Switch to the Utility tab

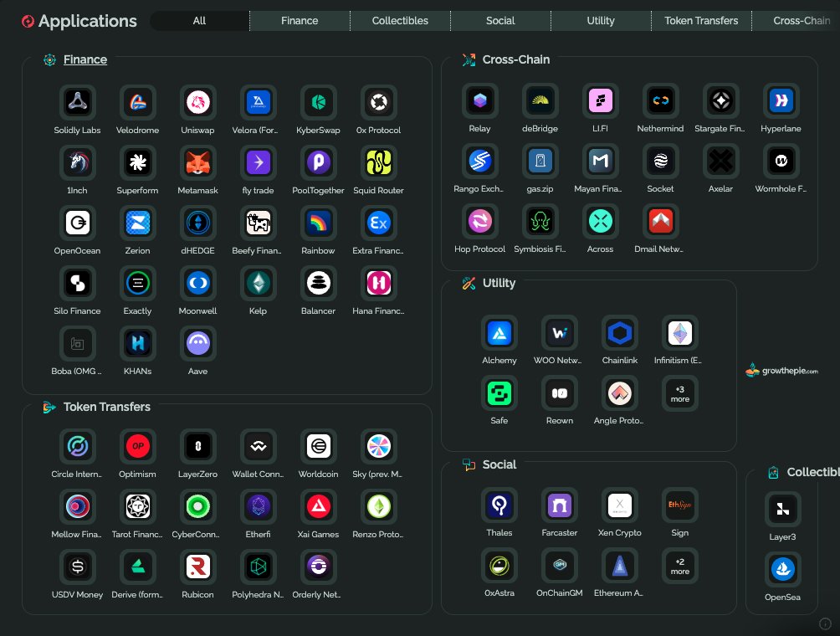[x=601, y=20]
